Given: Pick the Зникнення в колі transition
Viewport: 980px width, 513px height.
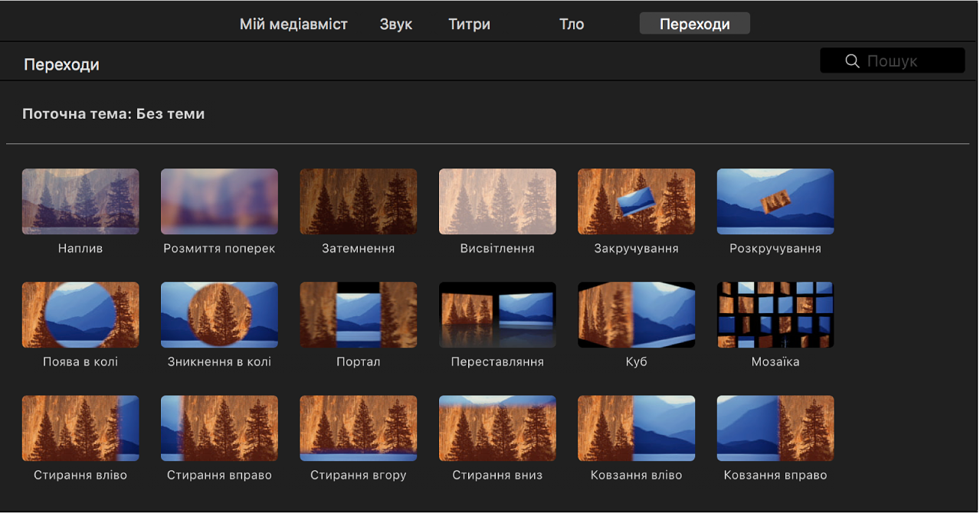Looking at the screenshot, I should pyautogui.click(x=219, y=315).
